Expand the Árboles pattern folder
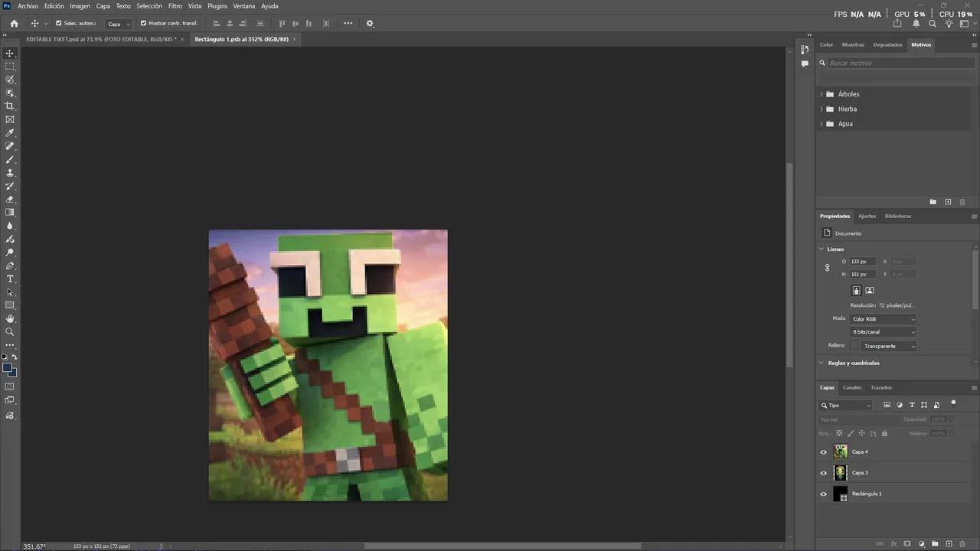 tap(822, 94)
